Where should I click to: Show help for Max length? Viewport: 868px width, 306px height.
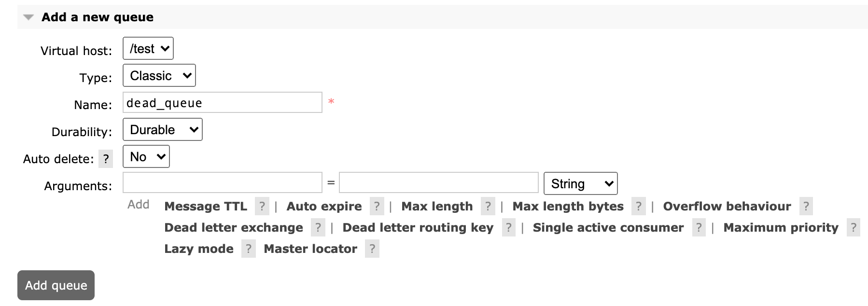tap(488, 206)
